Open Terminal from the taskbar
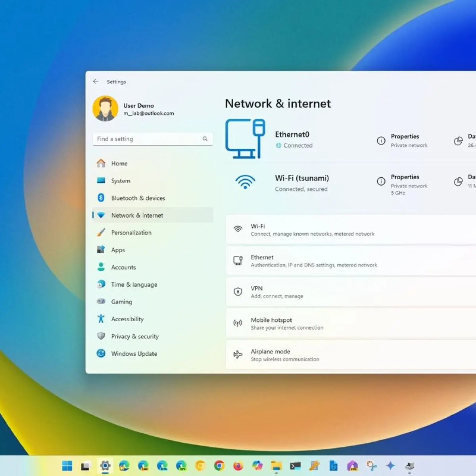 click(x=296, y=466)
